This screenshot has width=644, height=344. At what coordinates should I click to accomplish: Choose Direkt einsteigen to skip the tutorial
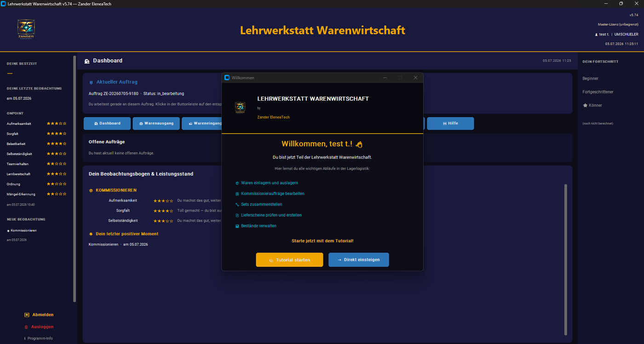pyautogui.click(x=358, y=260)
